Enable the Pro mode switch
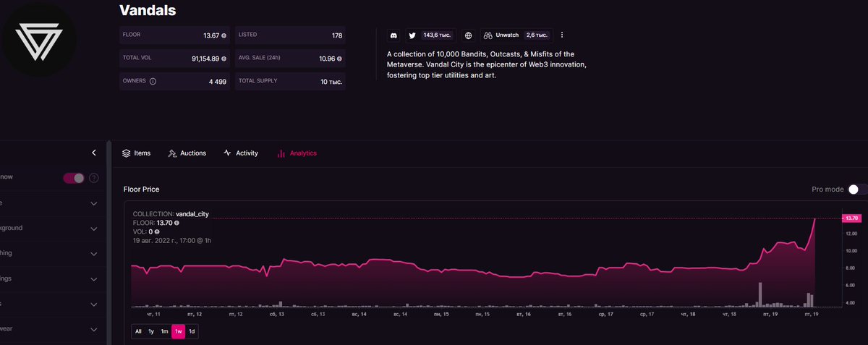The width and height of the screenshot is (868, 345). coord(857,189)
